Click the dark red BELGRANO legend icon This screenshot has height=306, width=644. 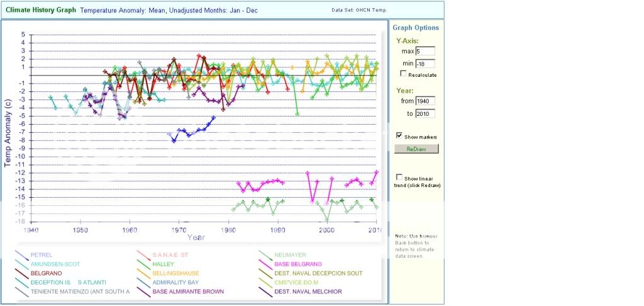tap(21, 274)
